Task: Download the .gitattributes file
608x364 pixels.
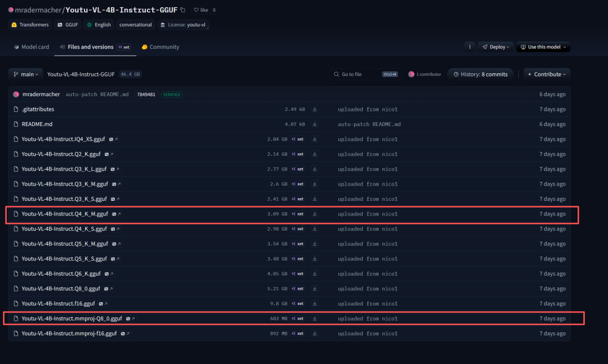Action: click(315, 109)
